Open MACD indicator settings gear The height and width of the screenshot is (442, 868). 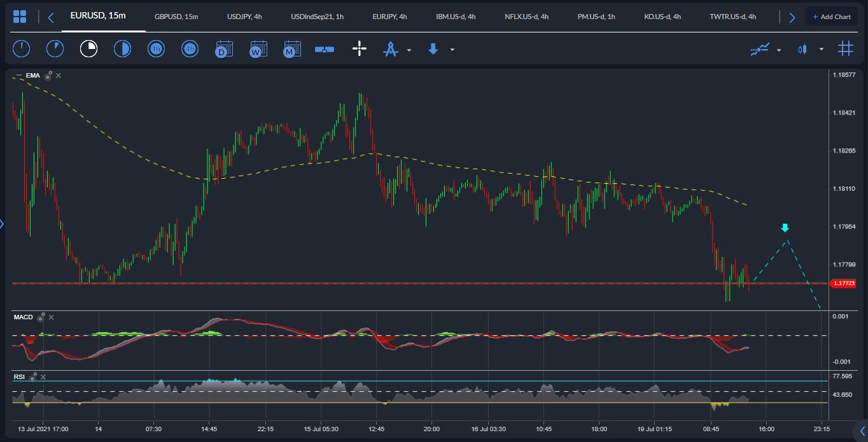[x=41, y=317]
